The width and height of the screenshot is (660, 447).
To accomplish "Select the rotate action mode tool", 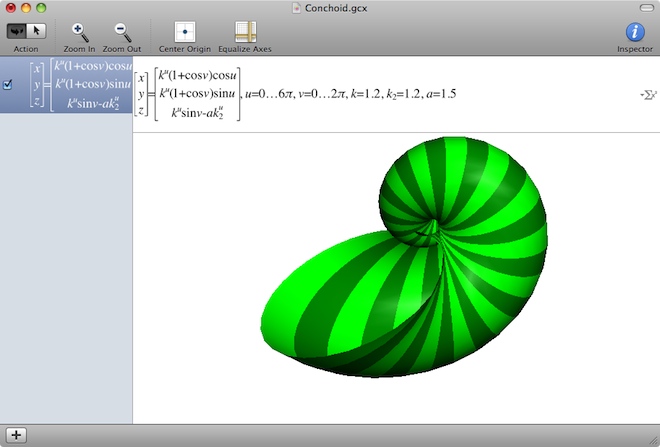I will [16, 31].
